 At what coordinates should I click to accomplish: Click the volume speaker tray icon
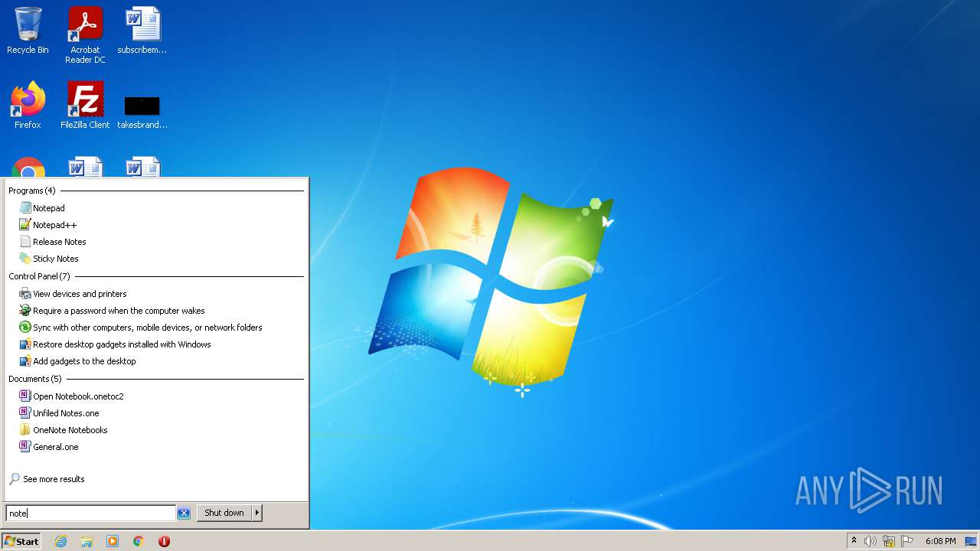tap(871, 541)
